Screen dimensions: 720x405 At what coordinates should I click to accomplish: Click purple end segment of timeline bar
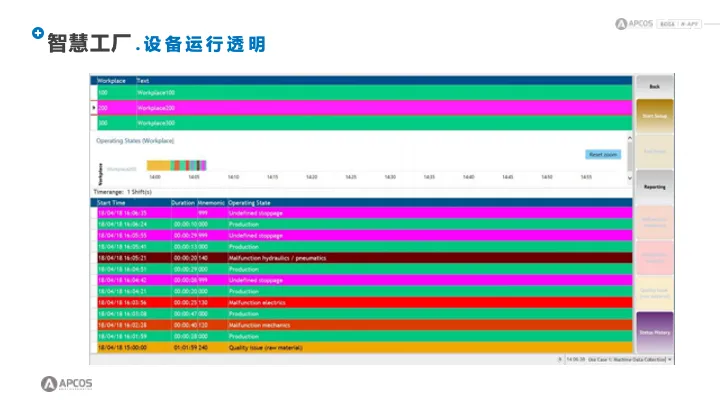(204, 165)
